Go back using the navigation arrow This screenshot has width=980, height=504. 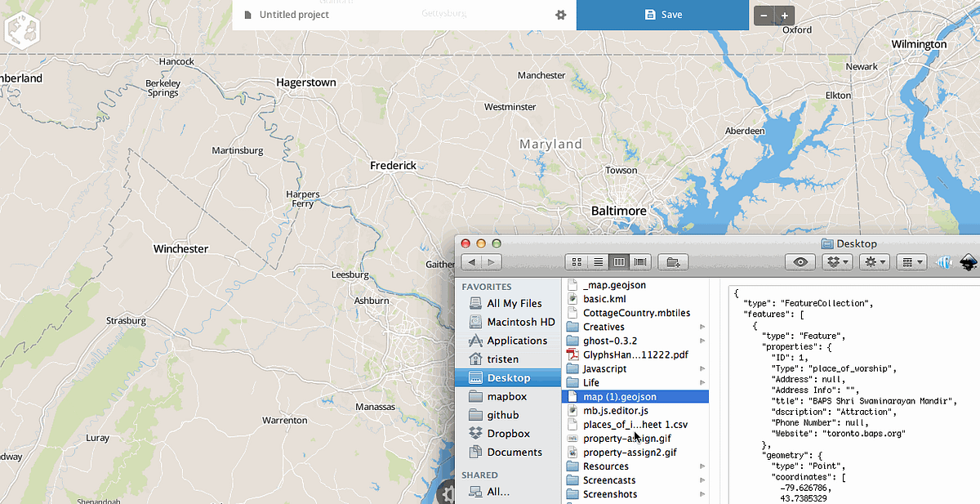tap(472, 261)
